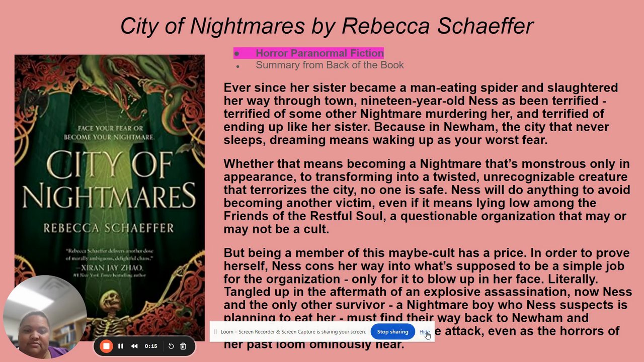
Task: Click the slide title City of Nightmares
Action: pyautogui.click(x=327, y=26)
